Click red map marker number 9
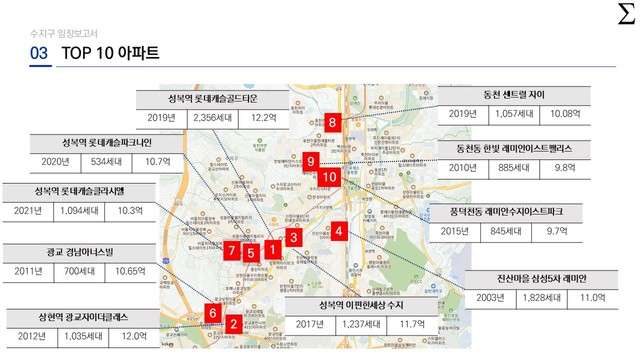This screenshot has height=360, width=640. [x=311, y=162]
